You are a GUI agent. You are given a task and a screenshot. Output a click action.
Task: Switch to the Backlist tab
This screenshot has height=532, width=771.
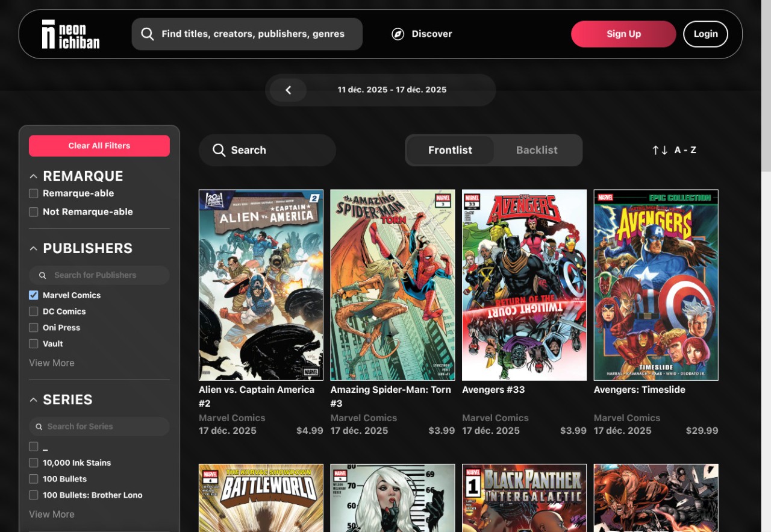pos(537,150)
